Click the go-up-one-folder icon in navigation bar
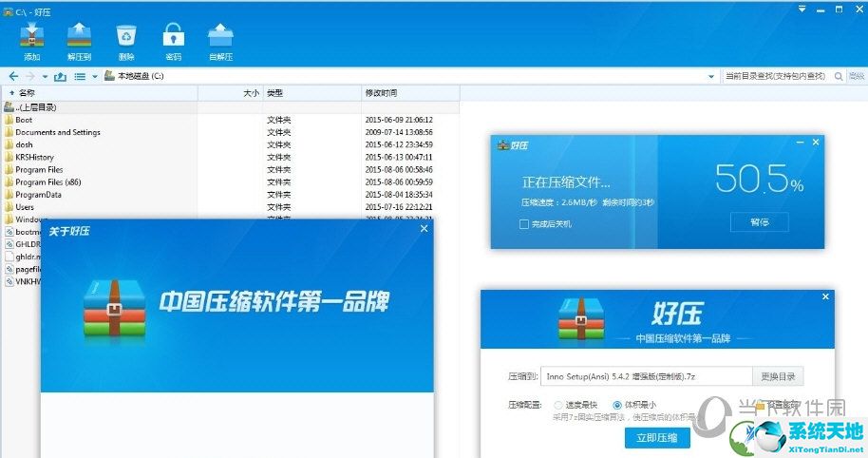Image resolution: width=868 pixels, height=458 pixels. 60,76
